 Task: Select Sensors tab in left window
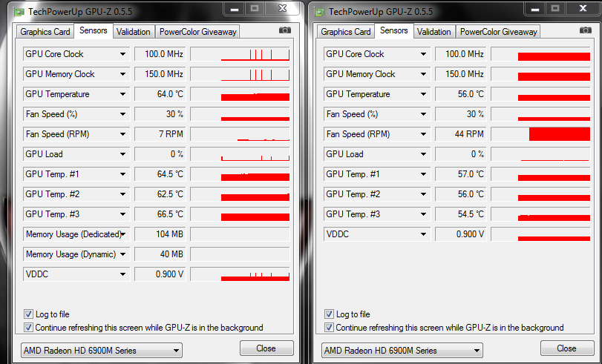[x=94, y=30]
